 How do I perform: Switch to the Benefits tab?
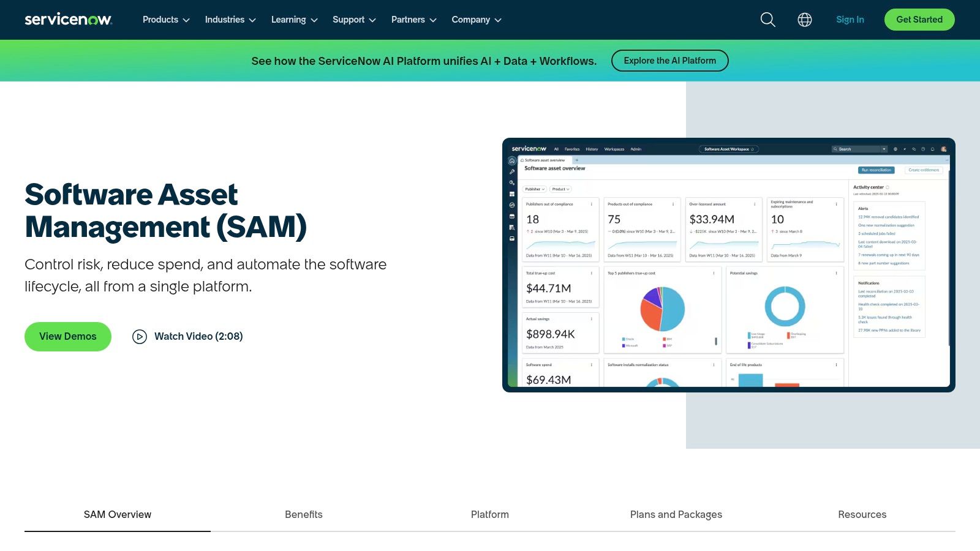[x=304, y=515]
